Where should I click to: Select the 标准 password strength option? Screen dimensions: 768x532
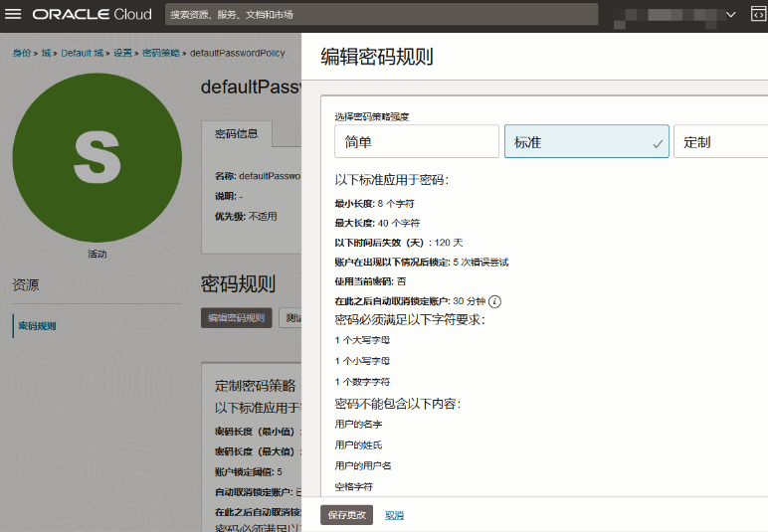586,141
